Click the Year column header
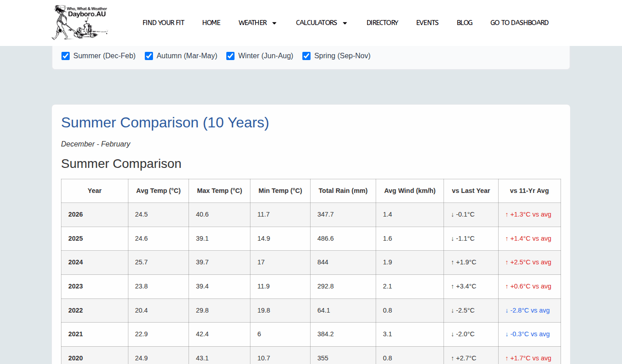Image resolution: width=622 pixels, height=364 pixels. pos(95,191)
